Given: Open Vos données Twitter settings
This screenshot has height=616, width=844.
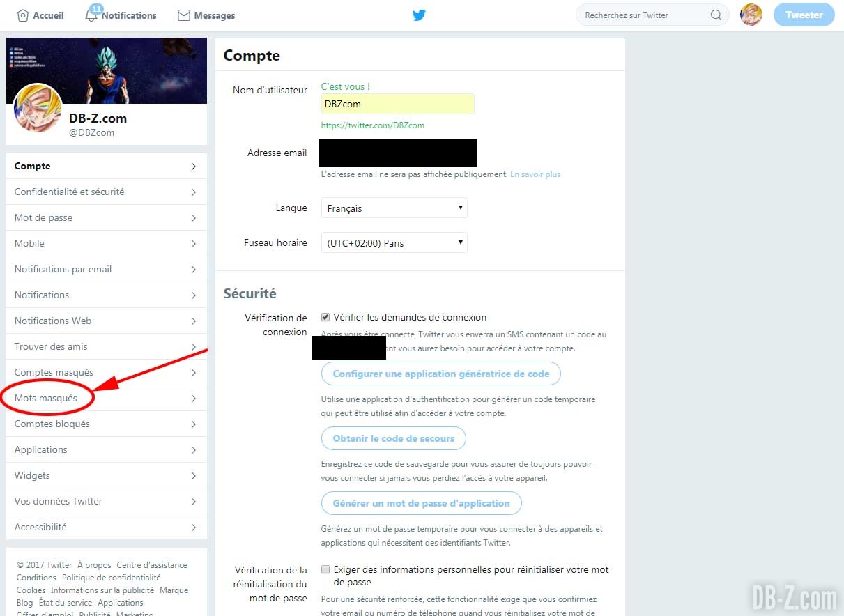Looking at the screenshot, I should 107,501.
